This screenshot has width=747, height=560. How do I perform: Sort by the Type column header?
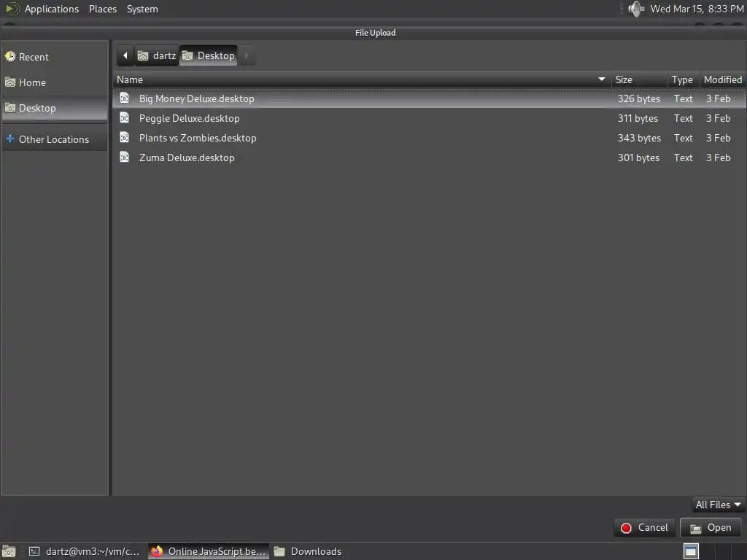tap(683, 79)
